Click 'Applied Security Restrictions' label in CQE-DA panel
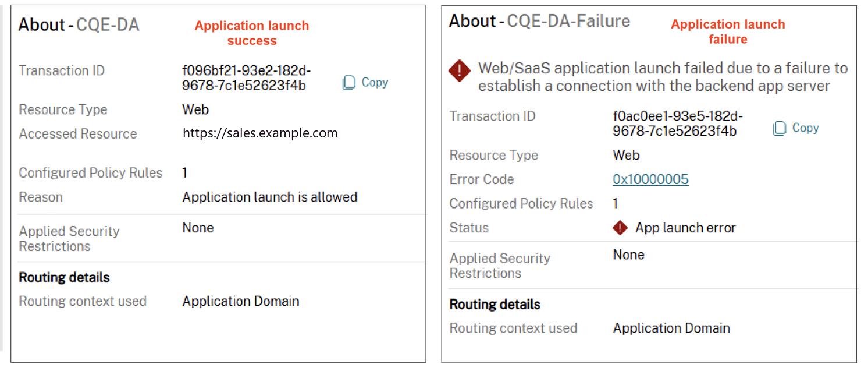 (69, 239)
